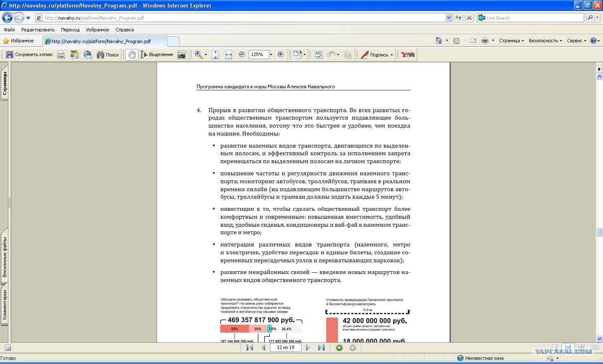Click the email document icon in PDF toolbar

pos(88,54)
